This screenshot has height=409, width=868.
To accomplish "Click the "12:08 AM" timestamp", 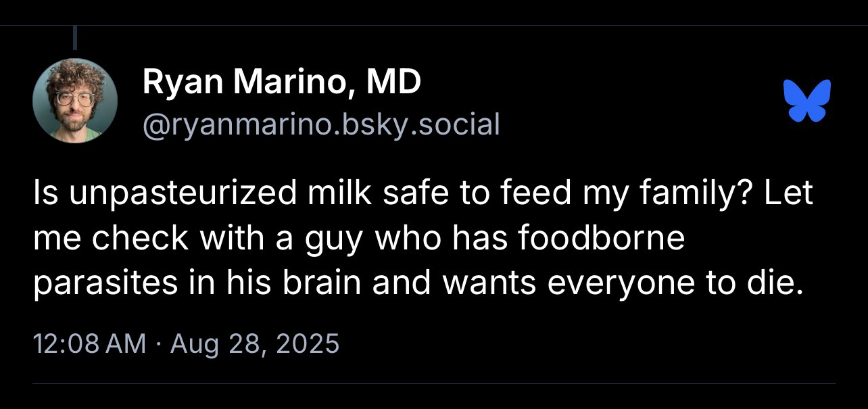I will (x=89, y=343).
